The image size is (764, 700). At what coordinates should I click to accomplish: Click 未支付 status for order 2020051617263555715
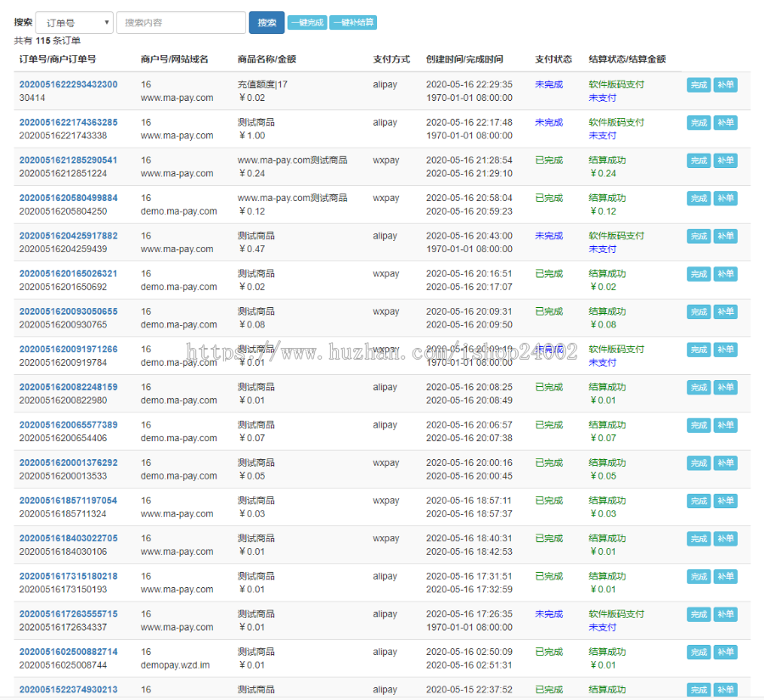603,628
